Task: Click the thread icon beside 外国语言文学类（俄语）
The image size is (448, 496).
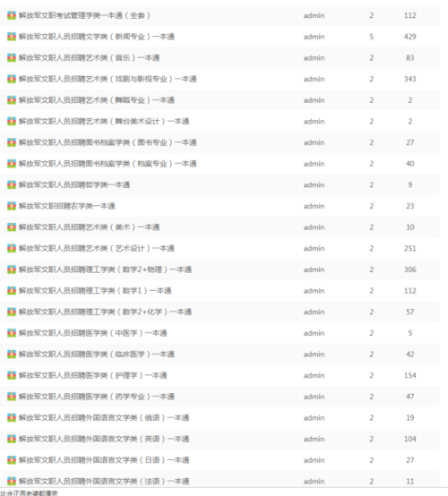Action: coord(12,417)
